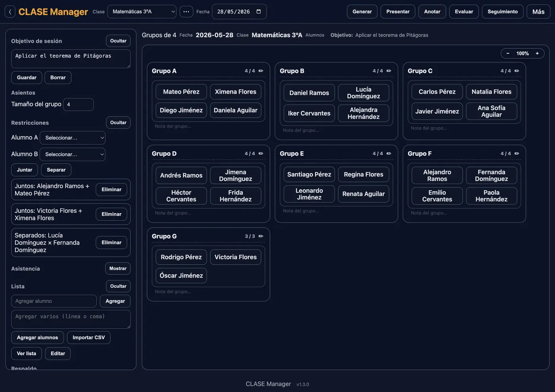Select student card Renata Aguilar

[x=364, y=194]
